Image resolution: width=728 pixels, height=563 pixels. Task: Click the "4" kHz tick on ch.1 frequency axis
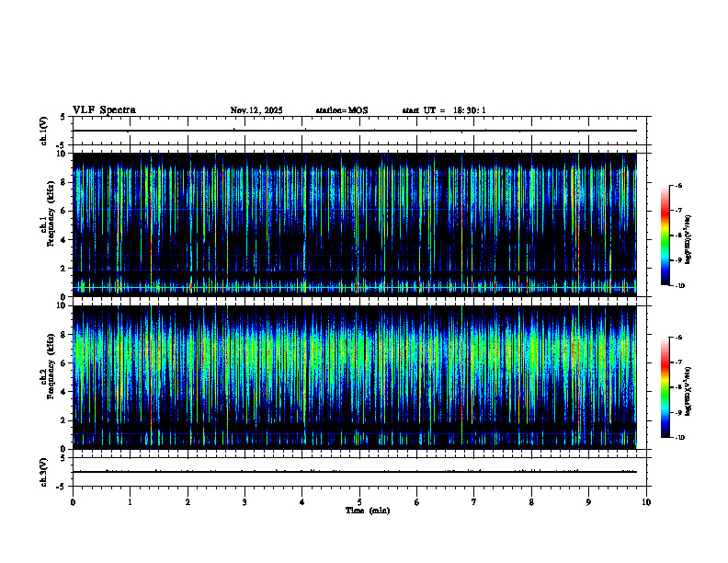(x=64, y=240)
